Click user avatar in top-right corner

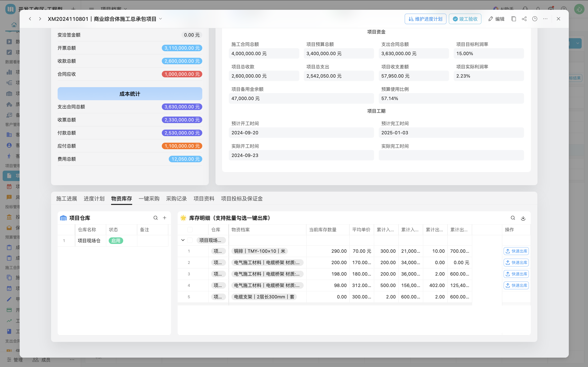coord(579,9)
